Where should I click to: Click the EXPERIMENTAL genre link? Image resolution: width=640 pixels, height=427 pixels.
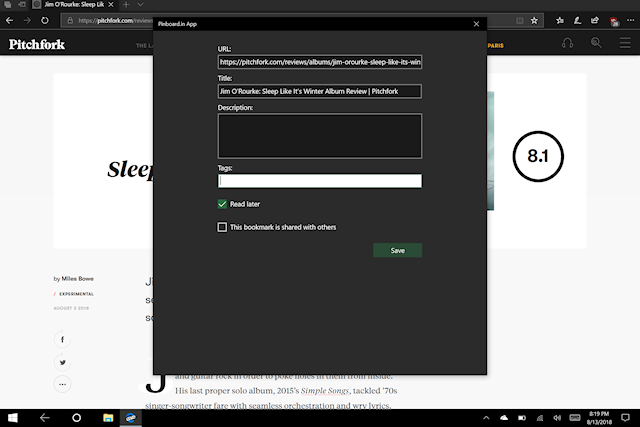pos(76,294)
